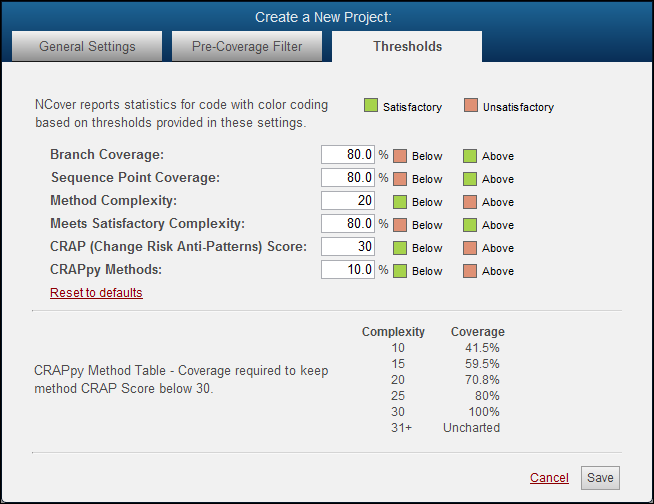Click Reset to defaults link
This screenshot has width=654, height=504.
[96, 293]
